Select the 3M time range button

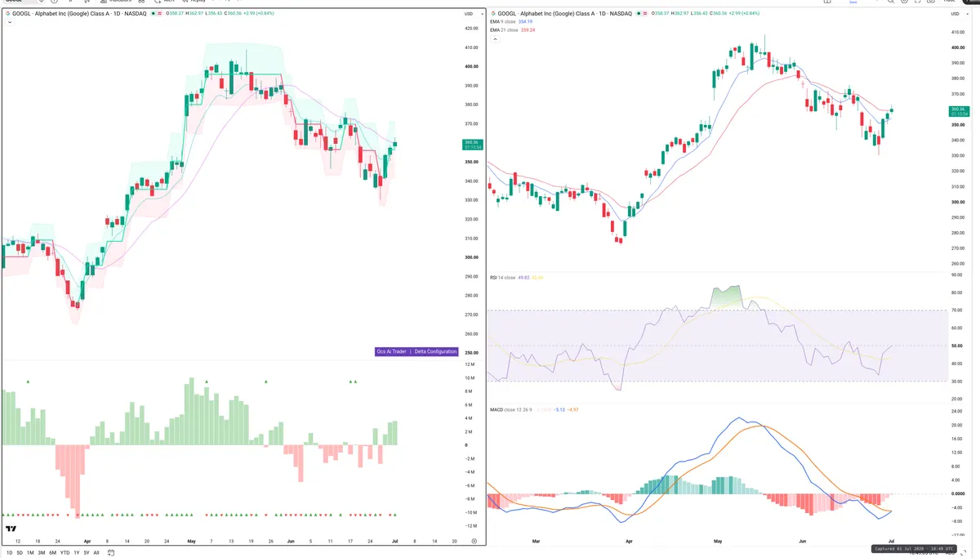point(42,553)
